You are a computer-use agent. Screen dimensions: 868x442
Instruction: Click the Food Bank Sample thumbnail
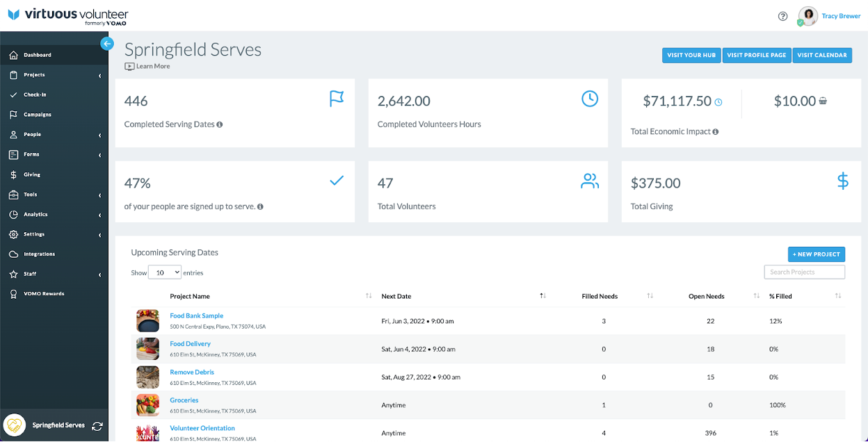148,321
